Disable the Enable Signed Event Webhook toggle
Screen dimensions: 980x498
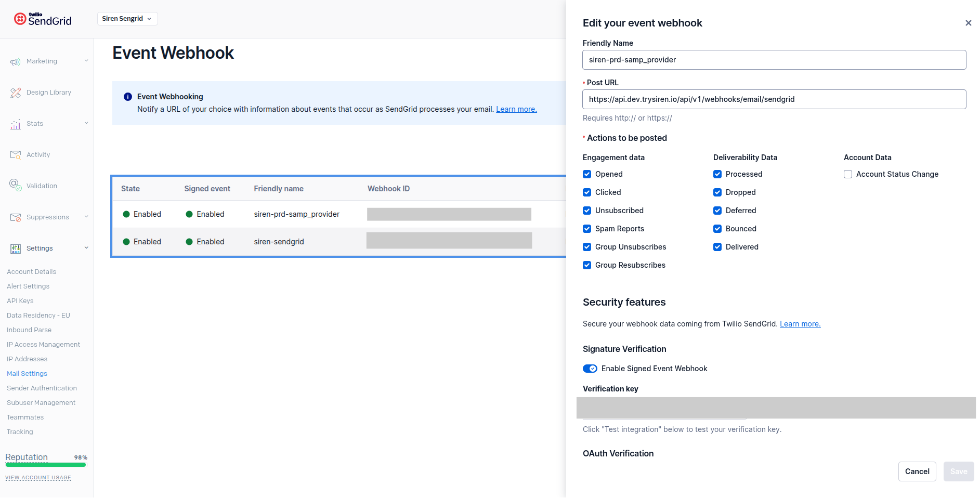pyautogui.click(x=590, y=369)
